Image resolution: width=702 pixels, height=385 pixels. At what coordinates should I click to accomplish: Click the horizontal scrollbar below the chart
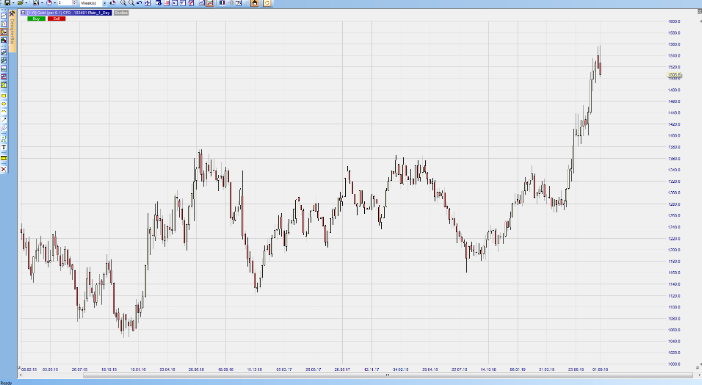coord(388,375)
